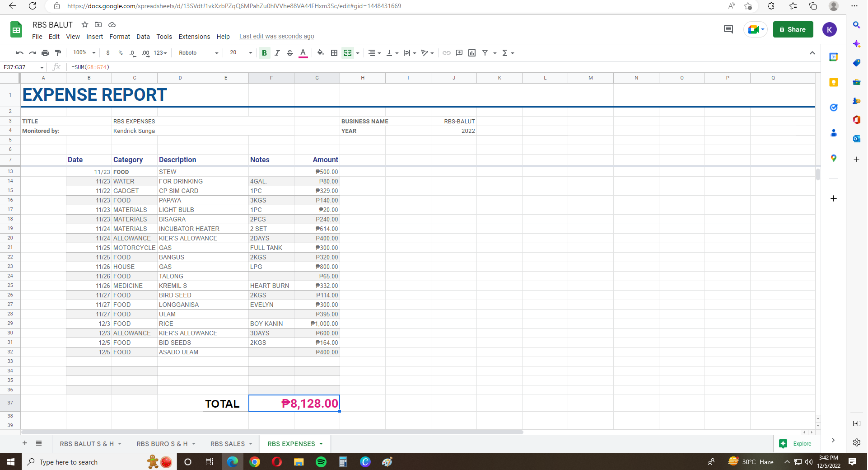Image resolution: width=868 pixels, height=470 pixels.
Task: Show the all sheets list
Action: tap(39, 443)
